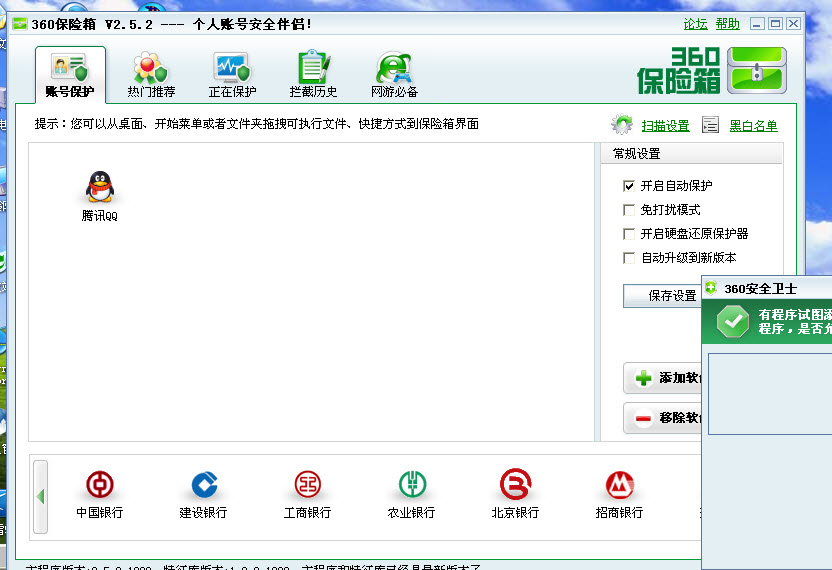Open the 论坛 link
The image size is (832, 570).
pyautogui.click(x=695, y=24)
